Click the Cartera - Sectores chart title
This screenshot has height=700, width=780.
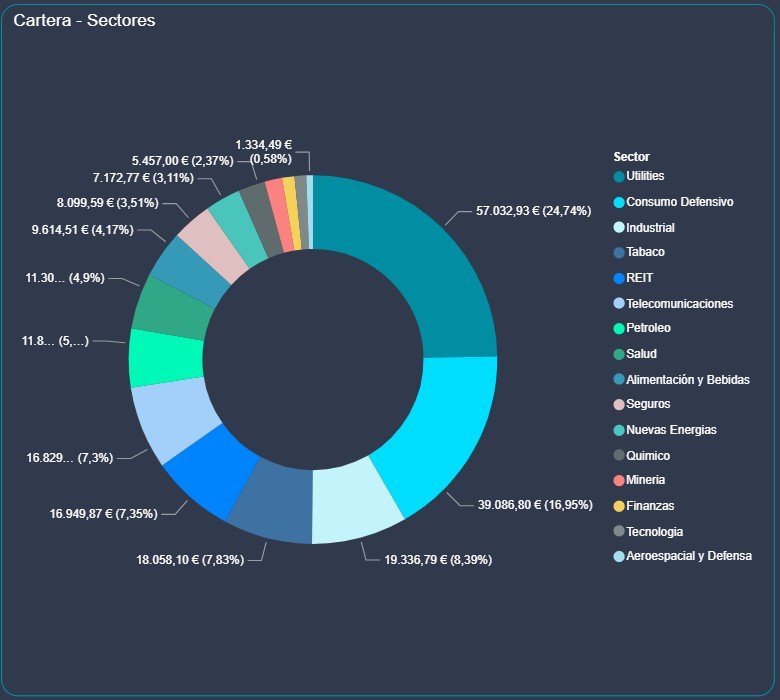click(84, 20)
